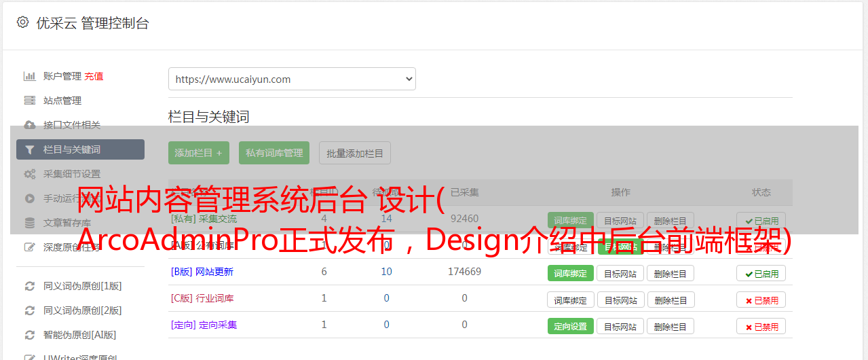
Task: Click the 优采云 管理控制台 title
Action: (x=92, y=23)
